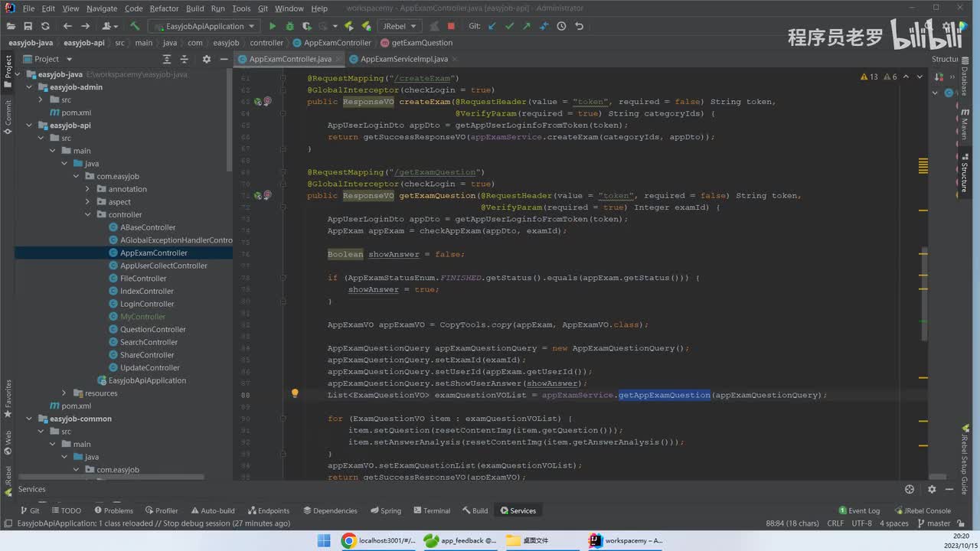Click the editor vertical scrollbar

coord(924,295)
